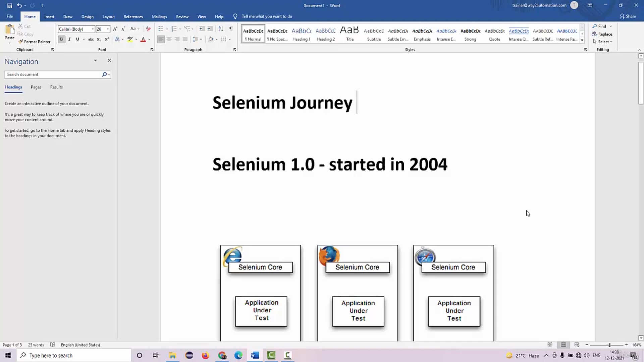This screenshot has width=644, height=362.
Task: Apply the Title style
Action: click(350, 34)
